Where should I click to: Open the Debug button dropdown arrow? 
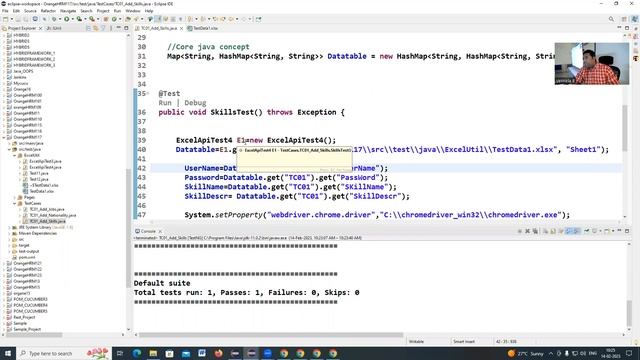(x=59, y=19)
